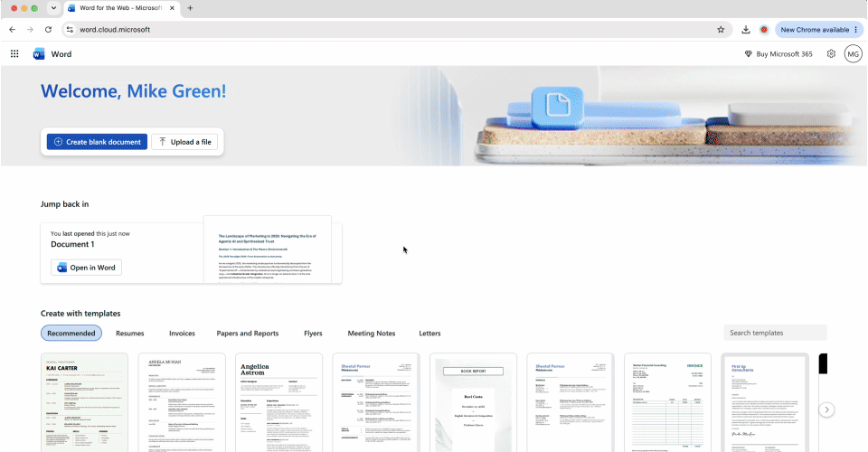Click Upload a file button
868x452 pixels.
(x=184, y=142)
